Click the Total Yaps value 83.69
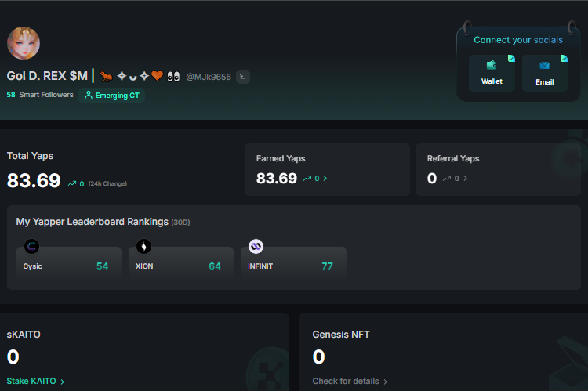Viewport: 588px width, 391px height. point(34,181)
